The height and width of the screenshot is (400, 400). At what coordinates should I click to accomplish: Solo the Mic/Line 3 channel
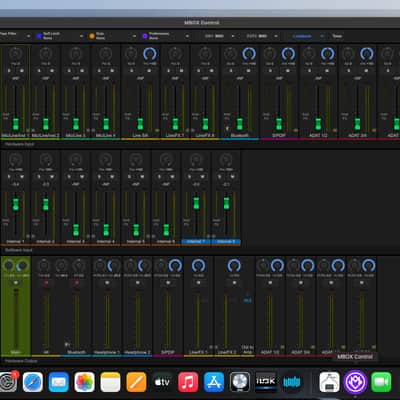coord(69,71)
